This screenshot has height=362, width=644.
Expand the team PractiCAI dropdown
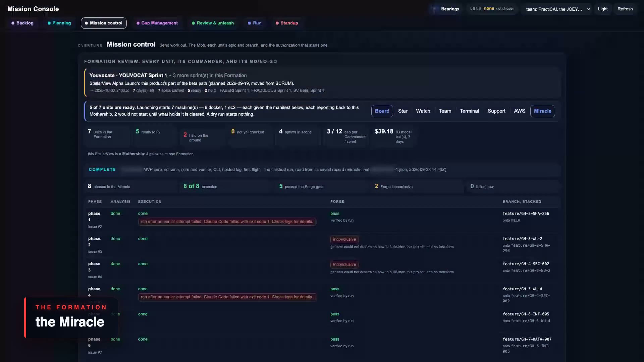558,9
